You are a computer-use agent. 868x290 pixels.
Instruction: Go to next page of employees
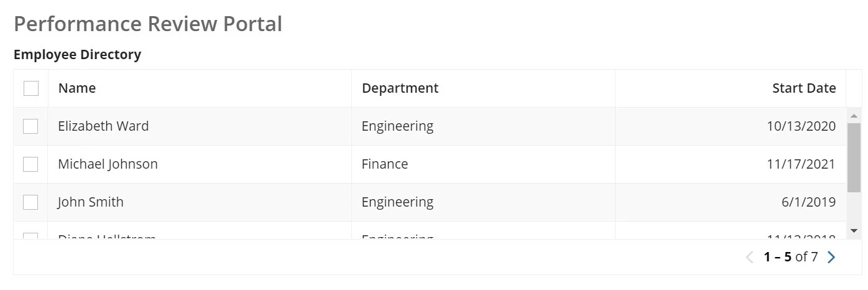[831, 257]
